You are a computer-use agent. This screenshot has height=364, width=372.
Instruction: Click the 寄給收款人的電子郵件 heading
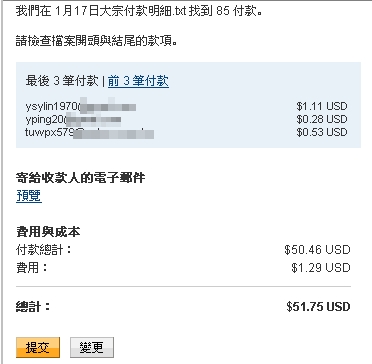coord(81,178)
